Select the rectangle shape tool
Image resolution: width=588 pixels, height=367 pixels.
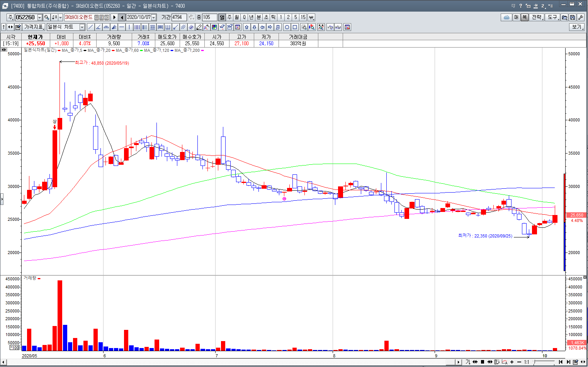click(295, 27)
